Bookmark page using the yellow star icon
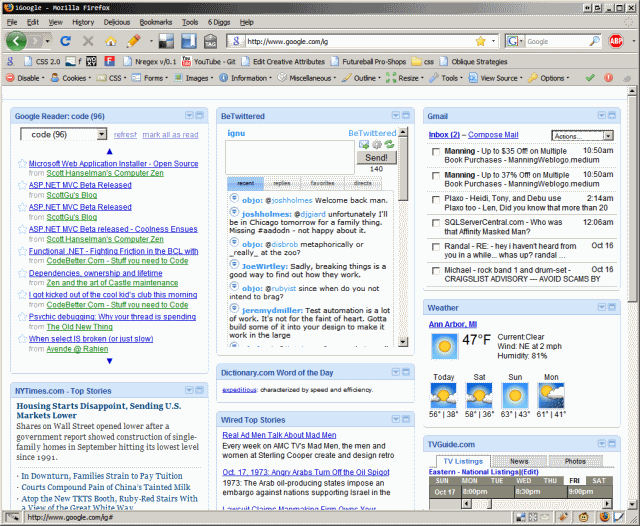The width and height of the screenshot is (640, 526). point(480,41)
